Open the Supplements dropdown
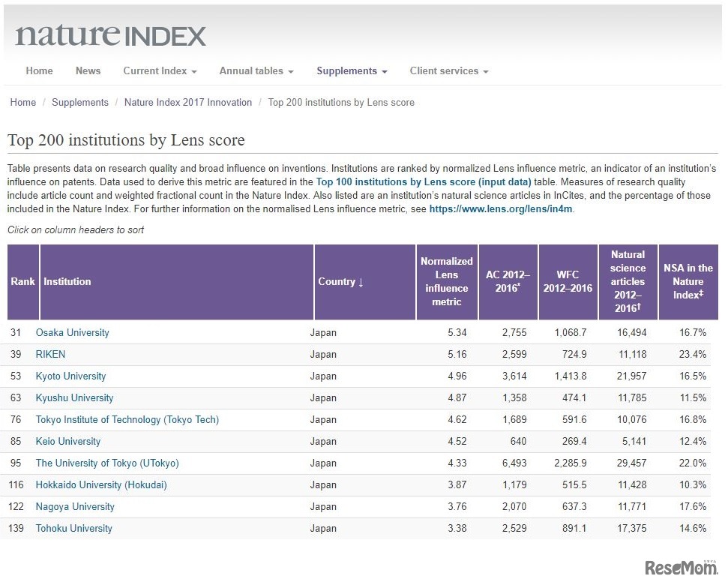Viewport: 728px width, 585px height. (352, 71)
